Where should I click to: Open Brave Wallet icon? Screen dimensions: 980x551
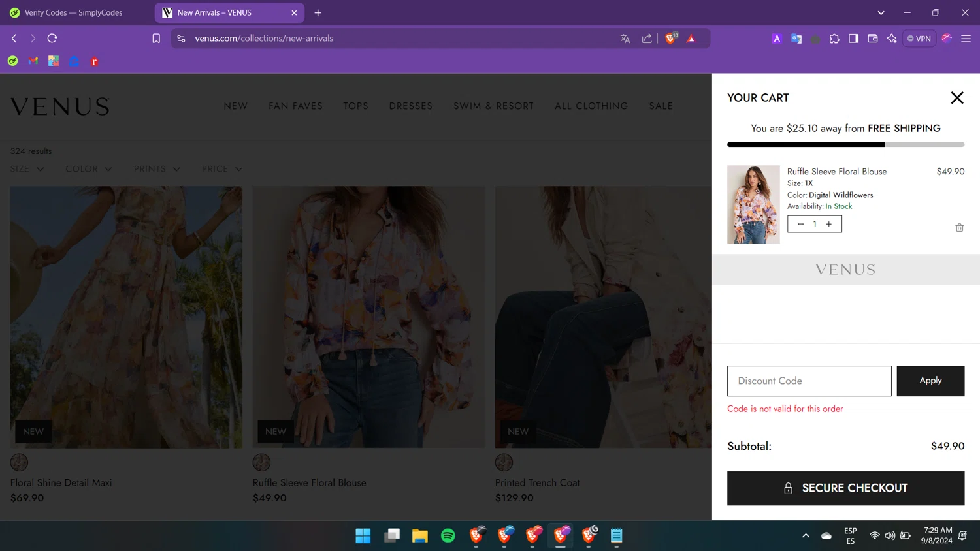pos(872,39)
